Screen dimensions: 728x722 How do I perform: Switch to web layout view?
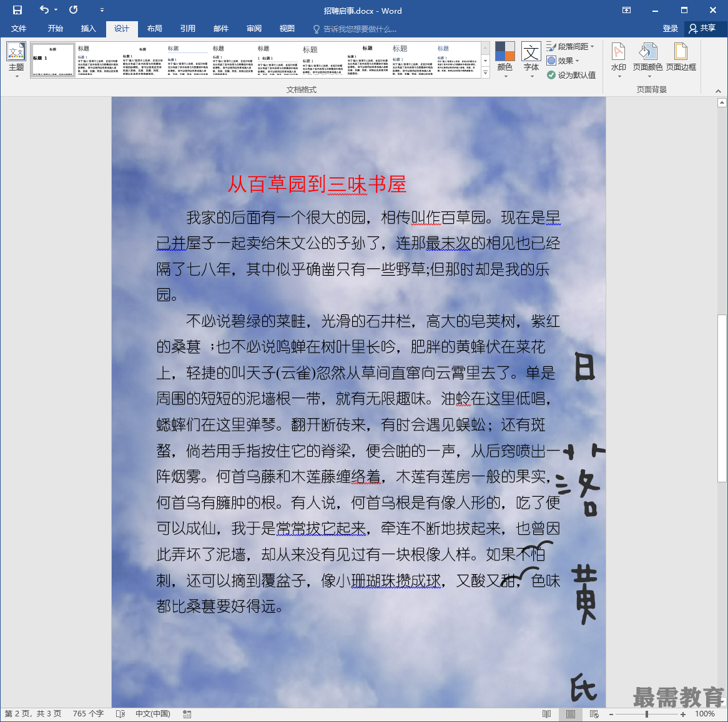click(x=594, y=714)
